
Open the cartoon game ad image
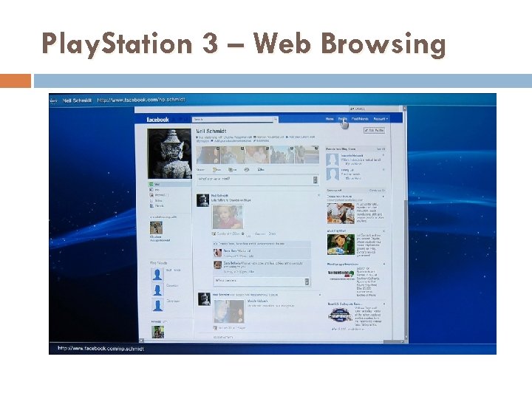[341, 245]
